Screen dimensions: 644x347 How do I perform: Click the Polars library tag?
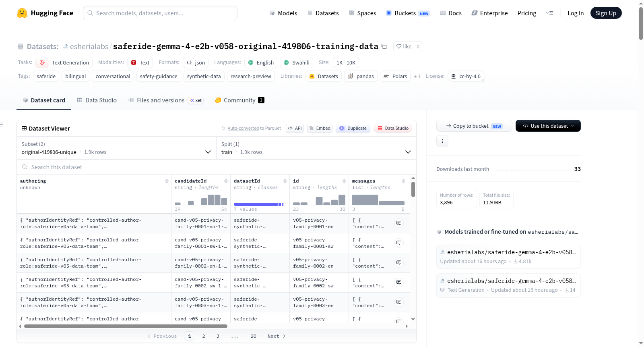tap(395, 76)
